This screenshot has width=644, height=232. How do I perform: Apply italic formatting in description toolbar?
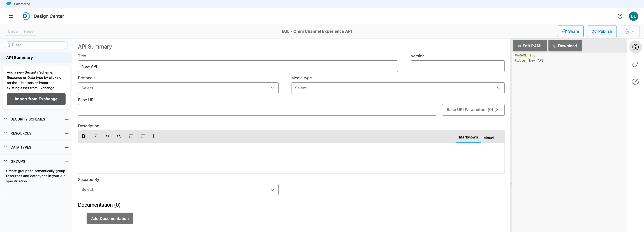[95, 136]
